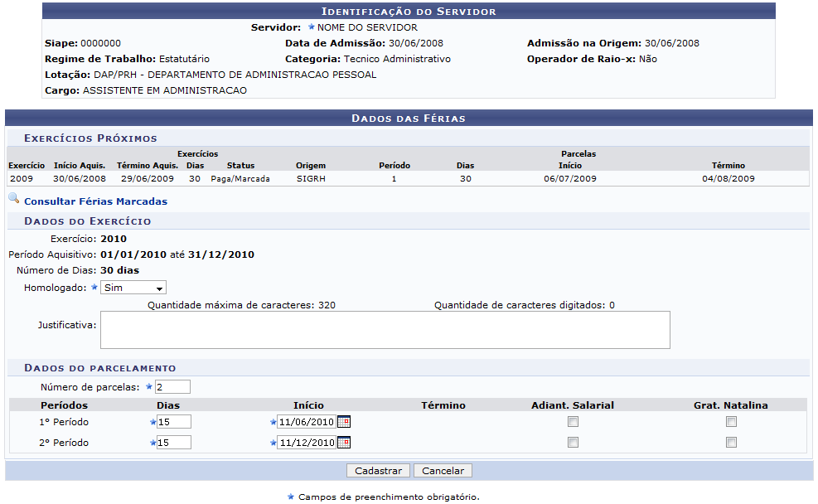The width and height of the screenshot is (818, 504).
Task: Focus the Justificativa text area
Action: click(385, 330)
